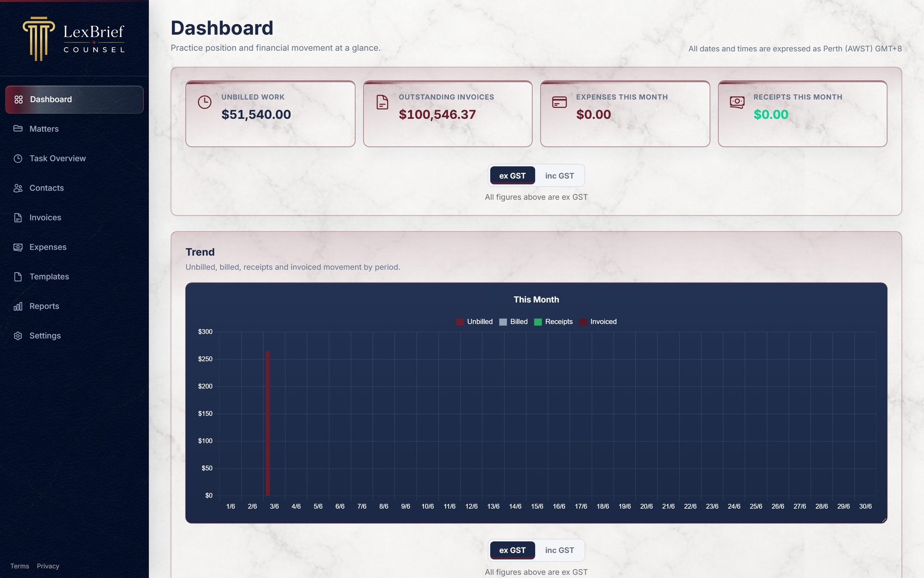
Task: Select ex GST below the Trend chart
Action: [x=512, y=550]
